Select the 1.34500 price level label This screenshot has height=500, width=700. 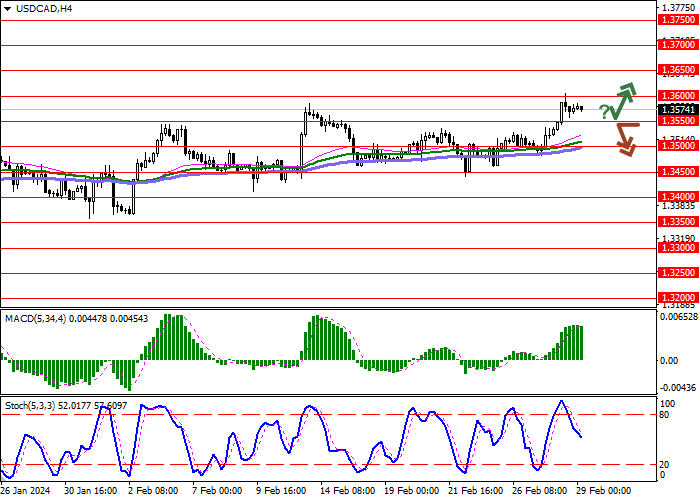(x=679, y=171)
